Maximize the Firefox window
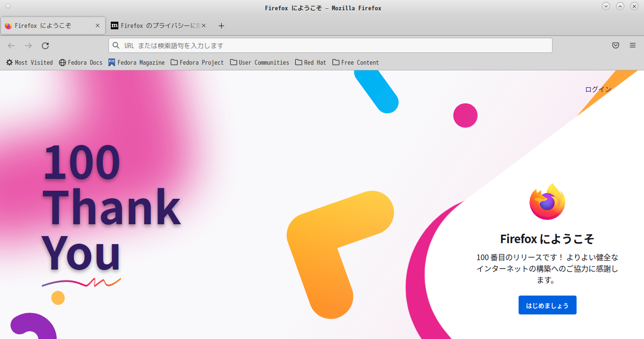Screen dimensions: 644x339 click(x=620, y=6)
